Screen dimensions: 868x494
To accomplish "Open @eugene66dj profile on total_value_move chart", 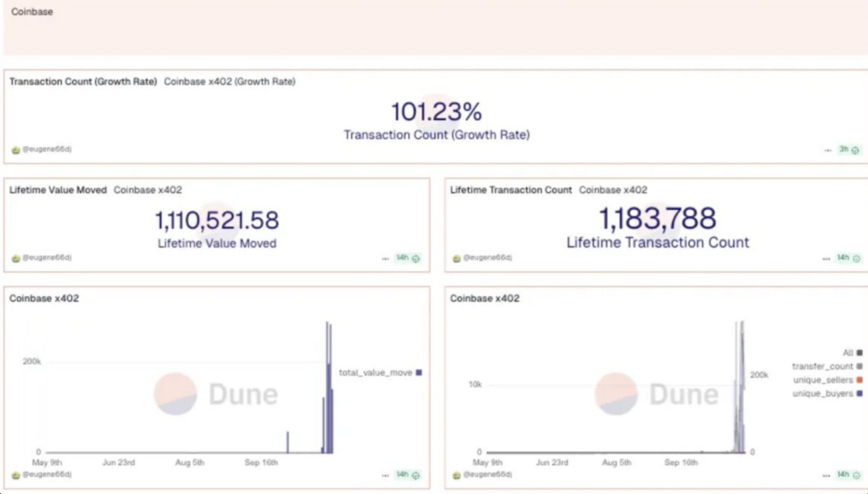I will coord(47,474).
